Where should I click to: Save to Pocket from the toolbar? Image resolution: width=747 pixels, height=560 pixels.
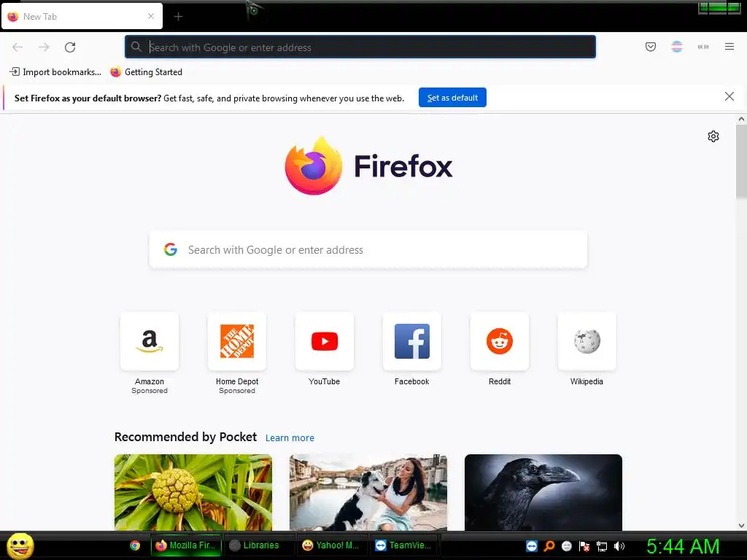click(650, 47)
